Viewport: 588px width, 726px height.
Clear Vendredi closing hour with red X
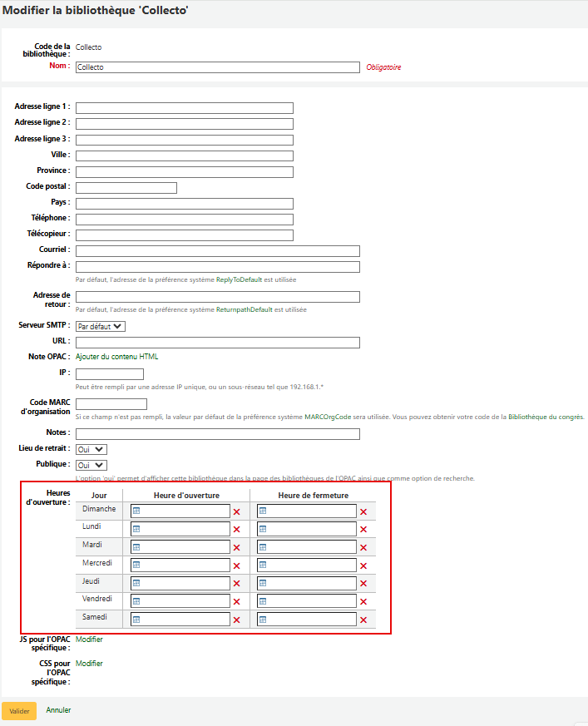coord(363,601)
